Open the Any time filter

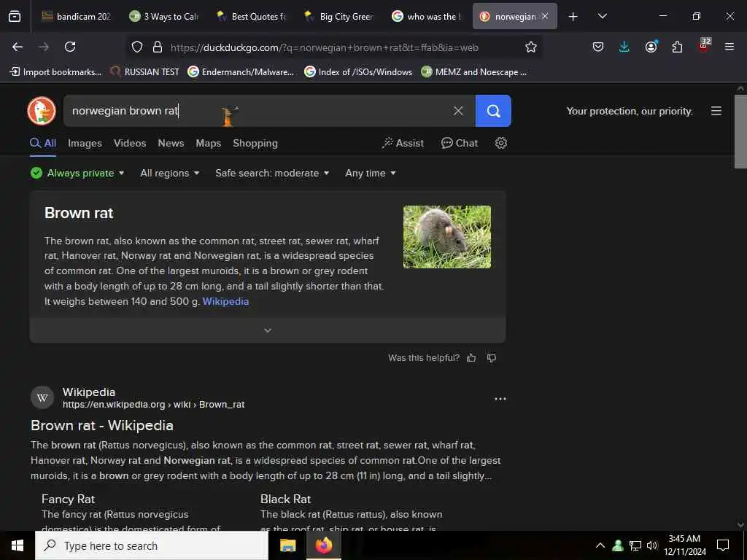(x=370, y=173)
